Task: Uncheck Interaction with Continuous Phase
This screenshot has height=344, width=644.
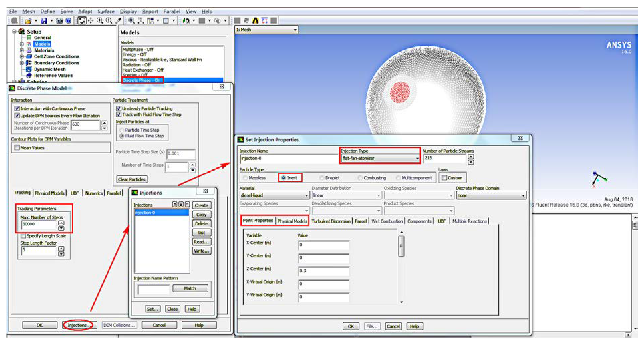Action: [17, 108]
